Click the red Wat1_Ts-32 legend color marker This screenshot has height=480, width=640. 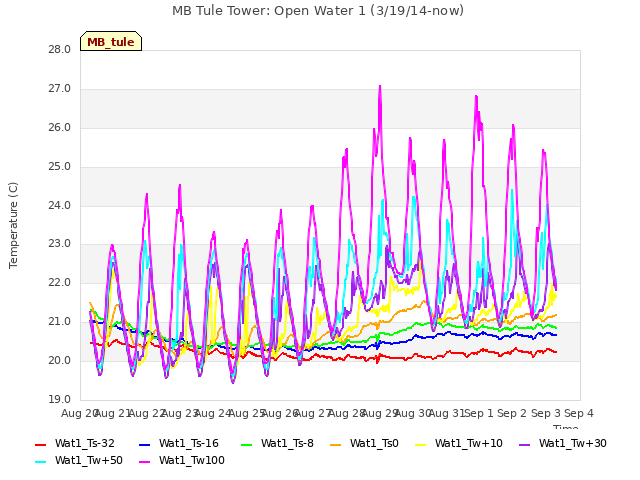coord(41,444)
